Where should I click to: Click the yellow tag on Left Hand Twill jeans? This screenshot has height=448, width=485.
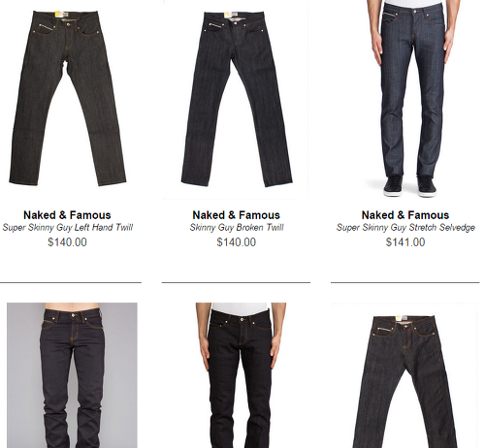coord(59,14)
